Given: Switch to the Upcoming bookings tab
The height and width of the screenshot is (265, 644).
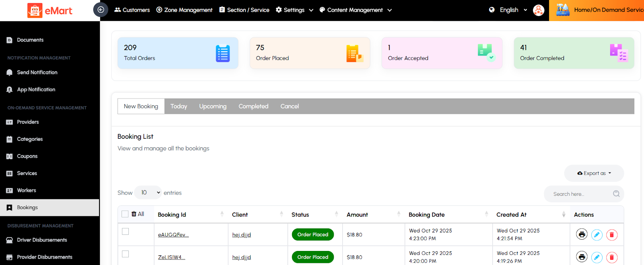Looking at the screenshot, I should 213,107.
